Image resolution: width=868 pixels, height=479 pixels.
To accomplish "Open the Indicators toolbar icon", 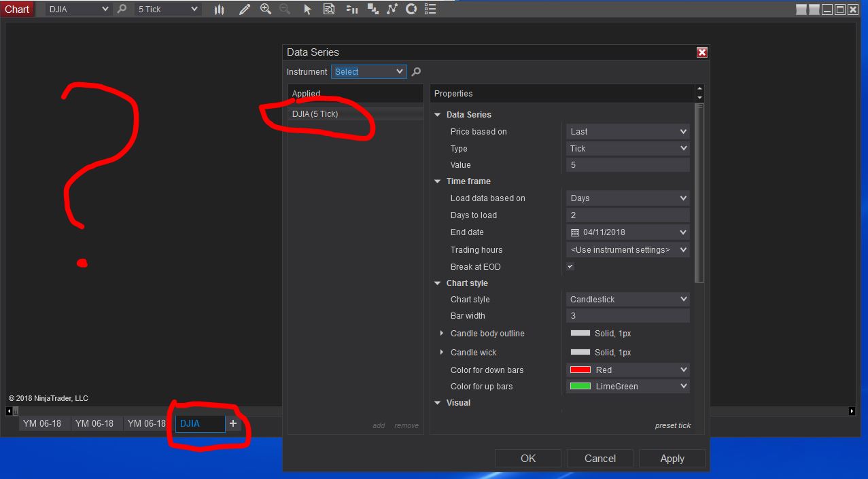I will pos(392,9).
